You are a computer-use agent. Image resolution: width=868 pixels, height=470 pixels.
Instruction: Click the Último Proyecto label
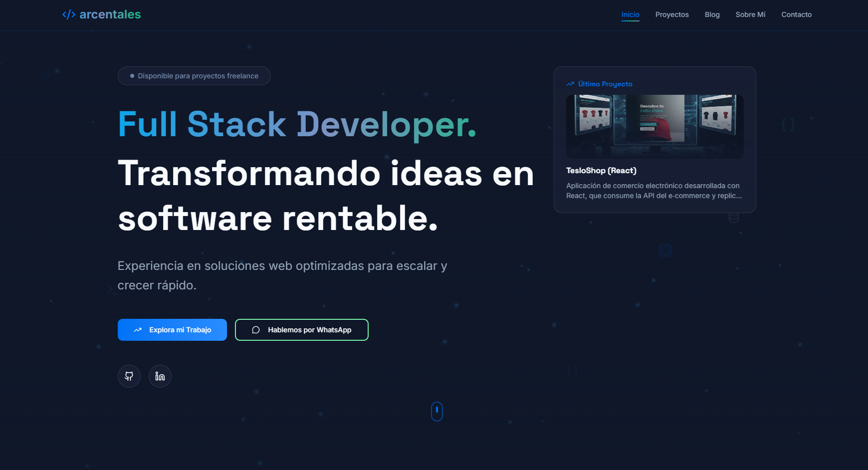coord(605,84)
